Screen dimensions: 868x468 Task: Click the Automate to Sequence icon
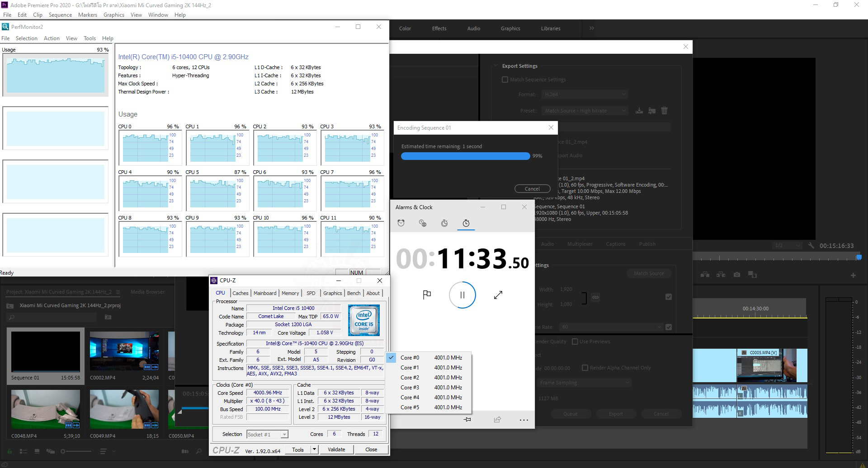(185, 451)
